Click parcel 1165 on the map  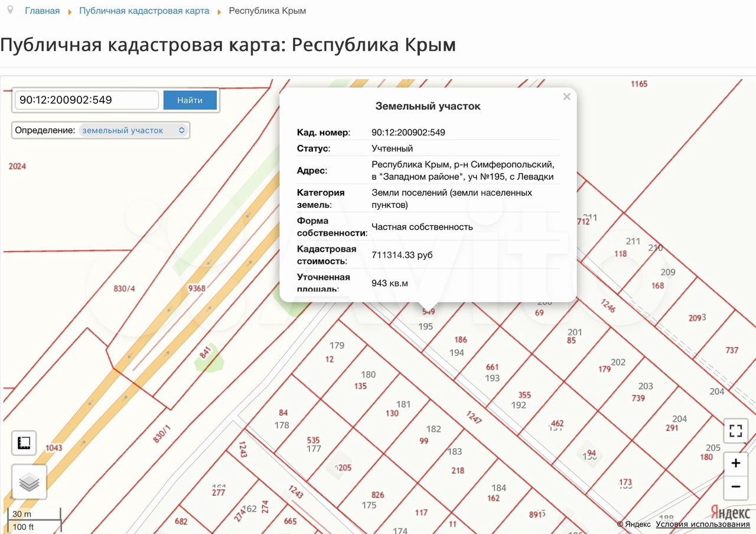pos(639,84)
